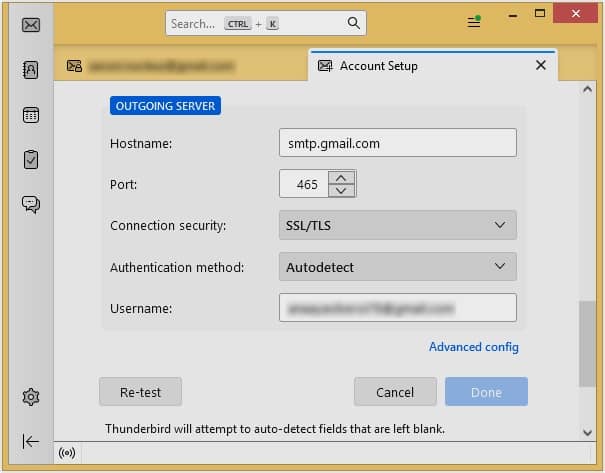Click the Connection security: label
Image resolution: width=605 pixels, height=473 pixels.
coord(168,226)
